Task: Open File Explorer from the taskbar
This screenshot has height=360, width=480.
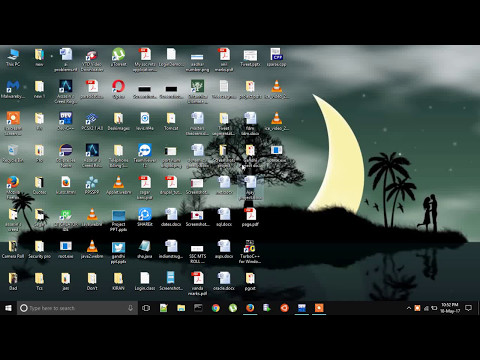Action: pos(181,308)
